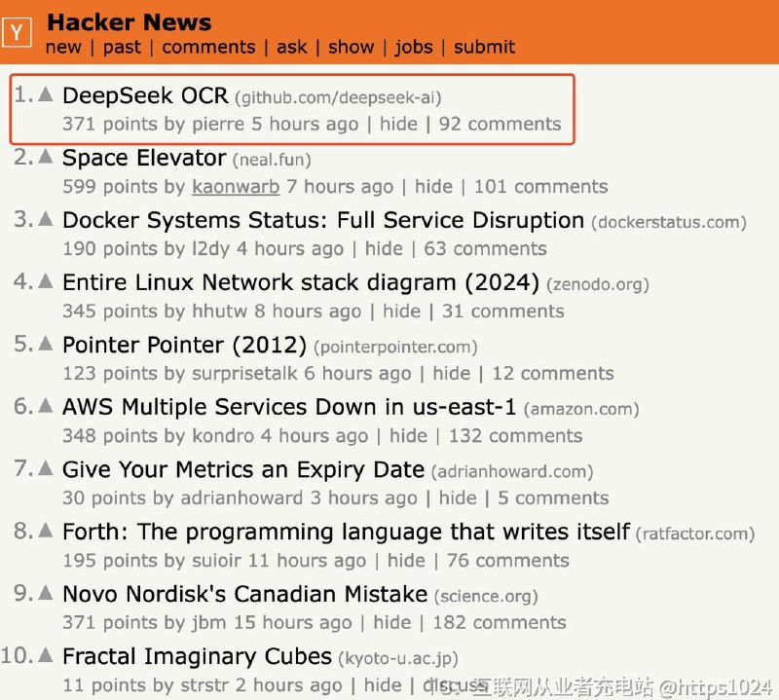Screen dimensions: 779x700
Task: Open the 'submit' page link
Action: pyautogui.click(x=484, y=47)
